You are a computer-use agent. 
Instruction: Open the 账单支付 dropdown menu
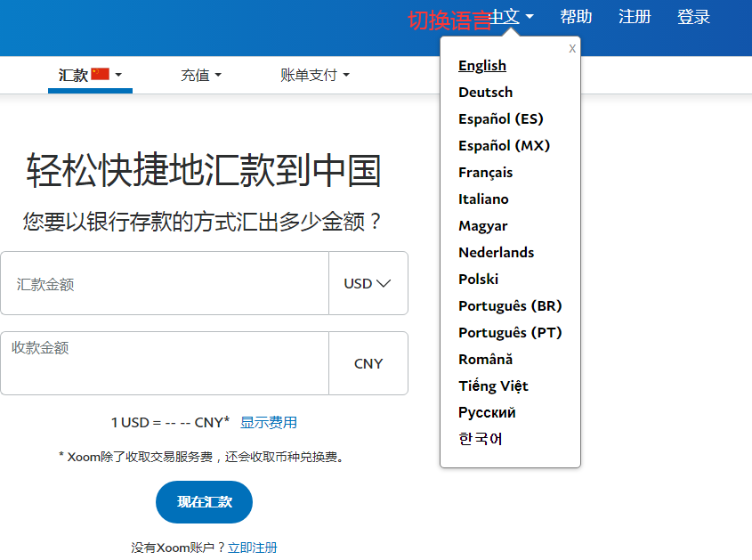[x=314, y=76]
